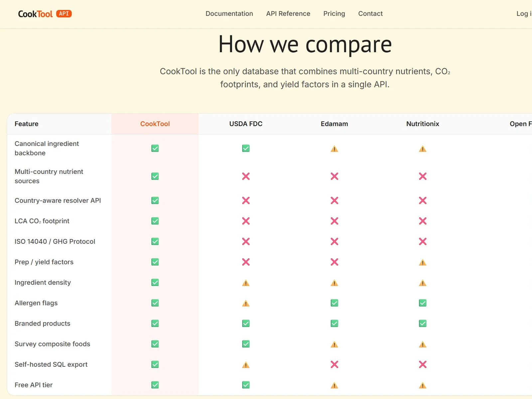Screen dimensions: 532x399
Task: Go to API Reference page
Action: click(x=288, y=14)
